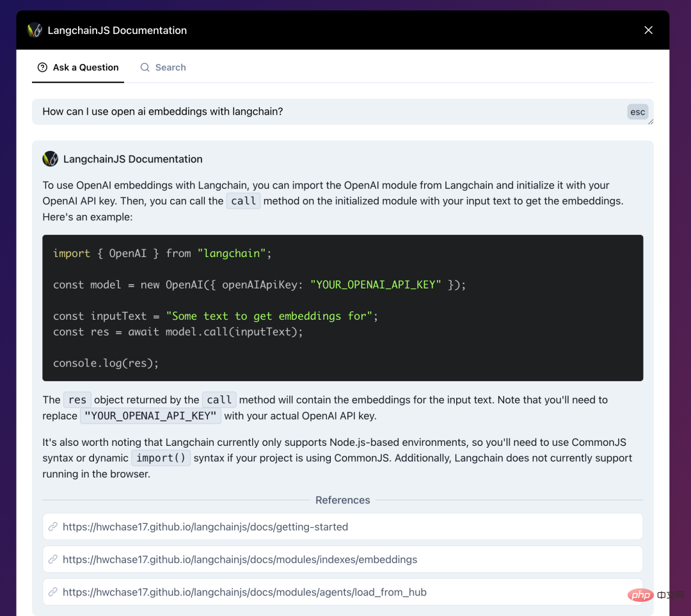Image resolution: width=691 pixels, height=616 pixels.
Task: Open the indexes/embeddings reference link
Action: (240, 560)
